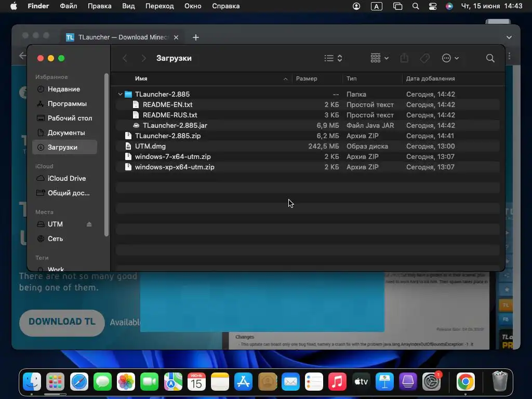Image resolution: width=532 pixels, height=399 pixels.
Task: Open the Файл menu
Action: pos(68,6)
